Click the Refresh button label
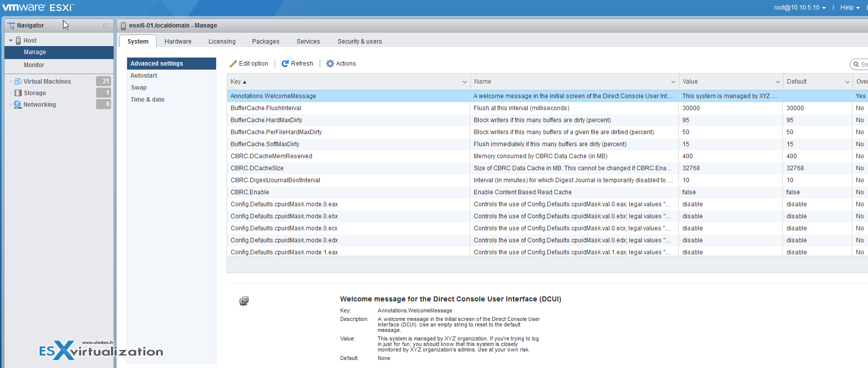Viewport: 868px width, 368px height. [x=302, y=64]
